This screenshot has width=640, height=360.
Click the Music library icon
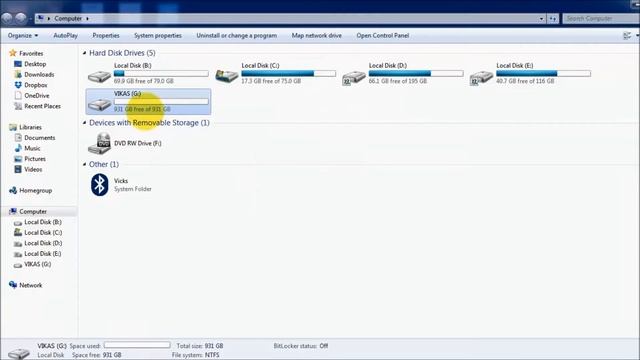click(18, 148)
